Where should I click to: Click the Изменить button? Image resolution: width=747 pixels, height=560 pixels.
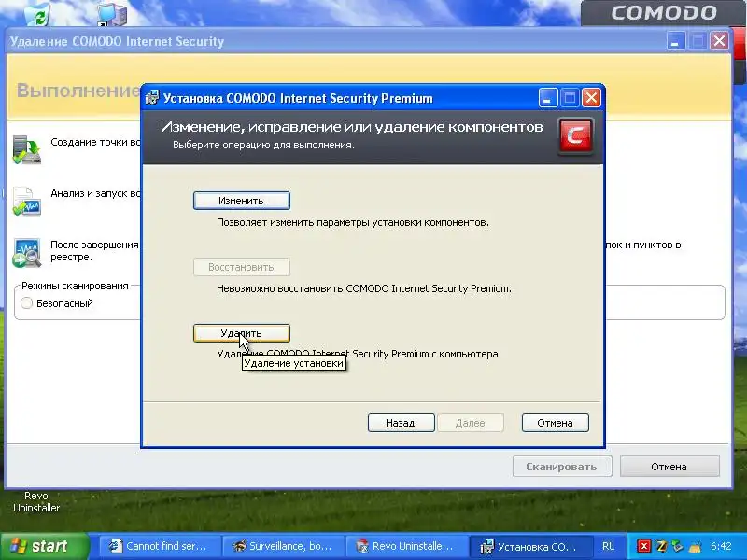(242, 201)
